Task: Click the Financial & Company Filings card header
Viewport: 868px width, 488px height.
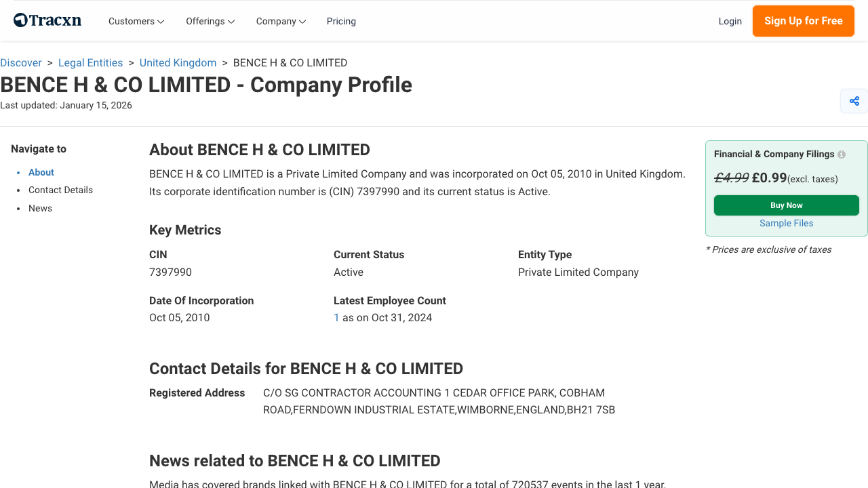Action: [x=773, y=154]
